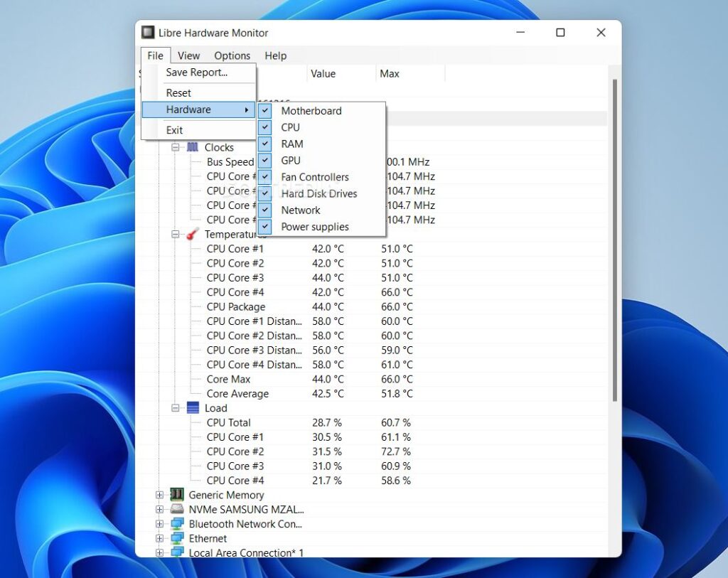Choose Exit from the File menu
This screenshot has width=728, height=578.
[198, 130]
